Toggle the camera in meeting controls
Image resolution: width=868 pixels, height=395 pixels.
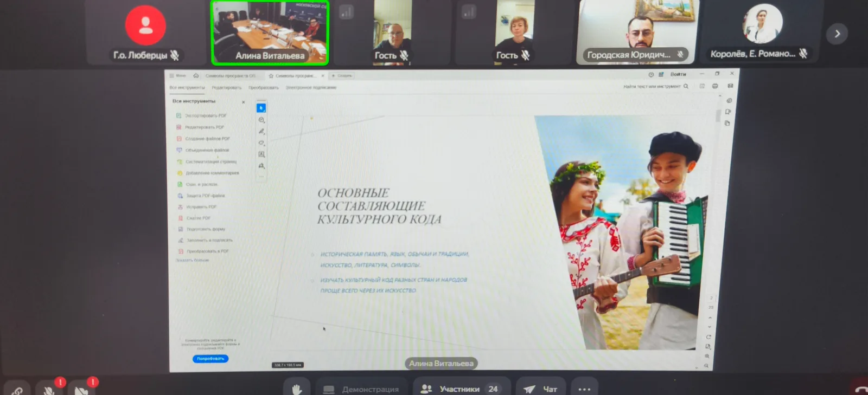click(x=81, y=390)
